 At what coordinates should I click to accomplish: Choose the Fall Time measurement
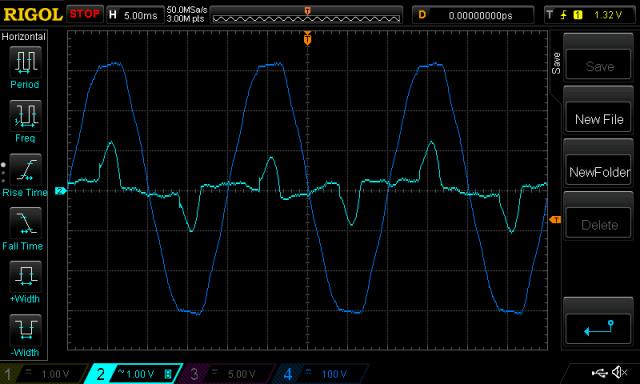click(25, 223)
